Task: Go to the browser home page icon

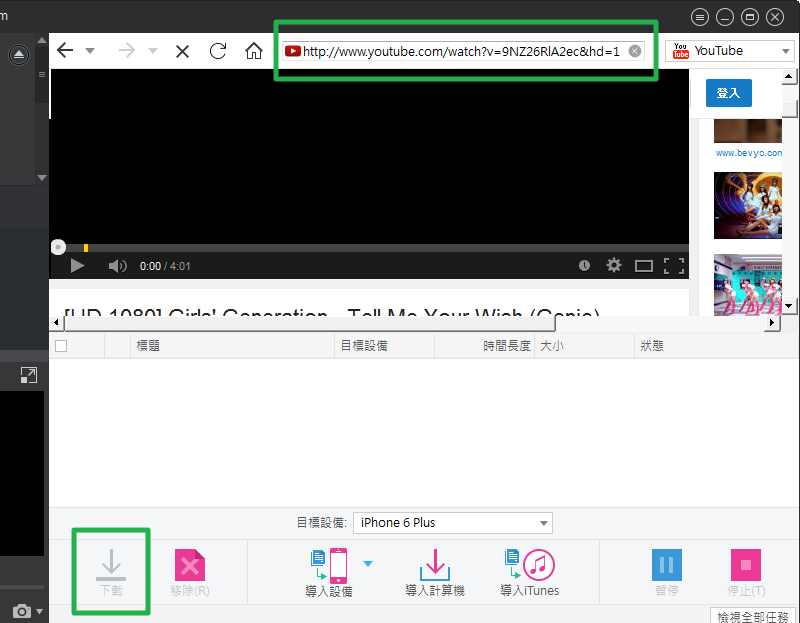Action: coord(254,51)
